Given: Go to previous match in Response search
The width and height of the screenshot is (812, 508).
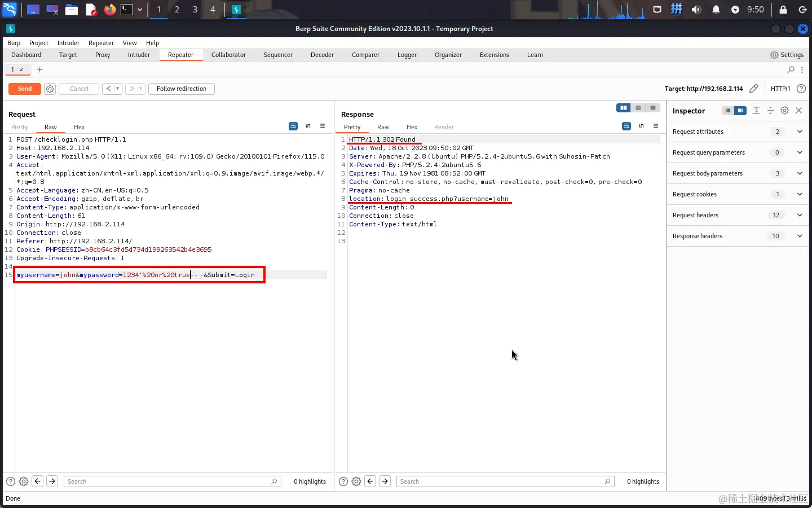Looking at the screenshot, I should coord(370,481).
